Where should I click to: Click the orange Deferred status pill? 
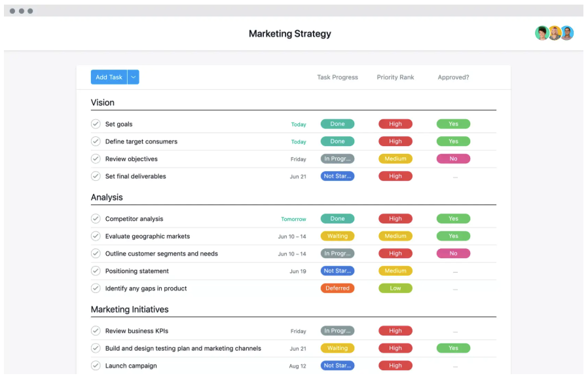[337, 288]
